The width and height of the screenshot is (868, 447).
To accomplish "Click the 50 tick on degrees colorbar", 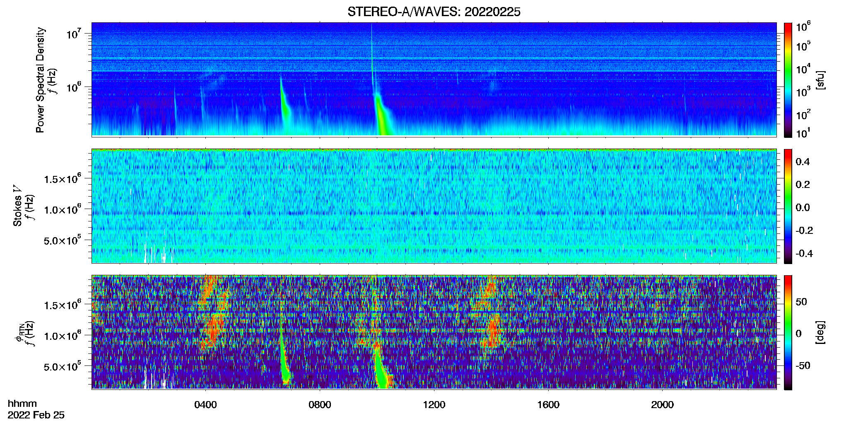I will pos(801,302).
